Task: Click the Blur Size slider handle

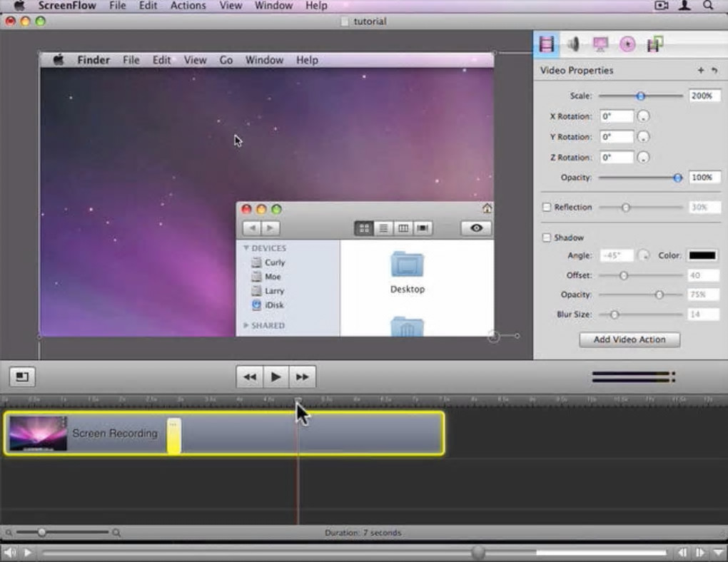Action: coord(615,315)
